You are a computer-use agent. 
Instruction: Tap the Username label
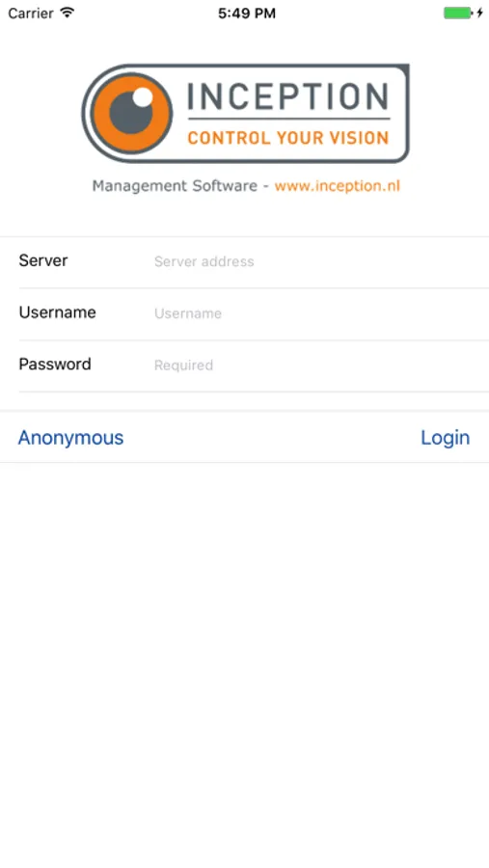point(58,312)
